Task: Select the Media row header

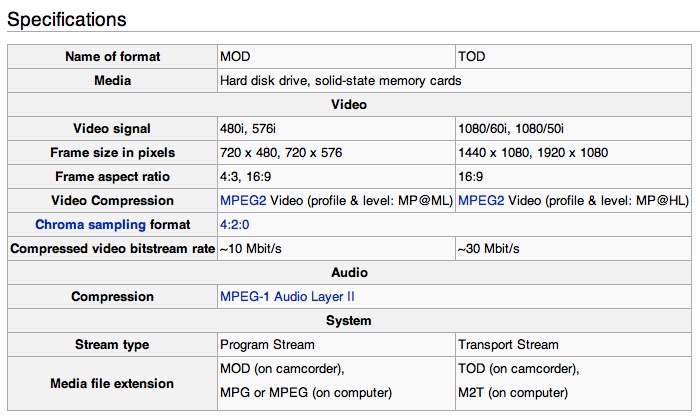Action: point(112,81)
